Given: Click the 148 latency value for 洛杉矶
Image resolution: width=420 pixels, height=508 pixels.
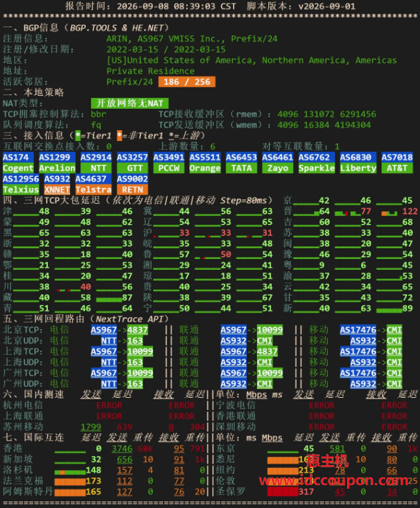Looking at the screenshot, I should tap(93, 470).
